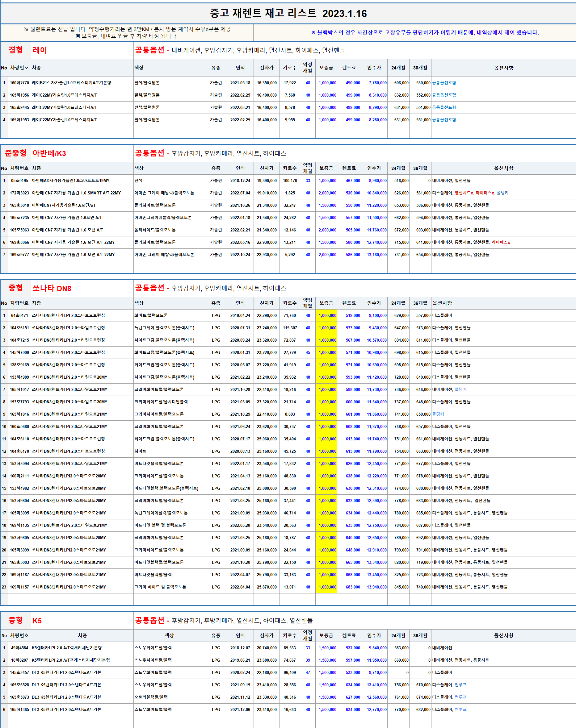Image resolution: width=576 pixels, height=728 pixels.
Task: Select car number 104호6151
Action: [x=19, y=328]
